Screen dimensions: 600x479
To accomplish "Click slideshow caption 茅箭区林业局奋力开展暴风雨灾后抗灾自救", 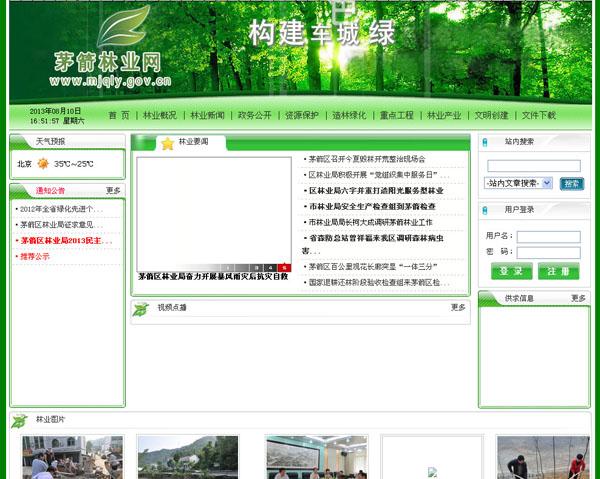I will tap(213, 276).
